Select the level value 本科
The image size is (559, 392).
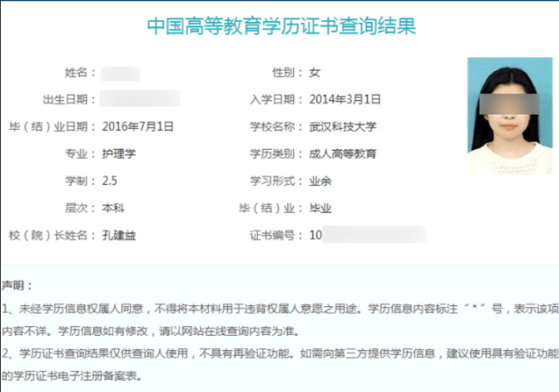[112, 209]
